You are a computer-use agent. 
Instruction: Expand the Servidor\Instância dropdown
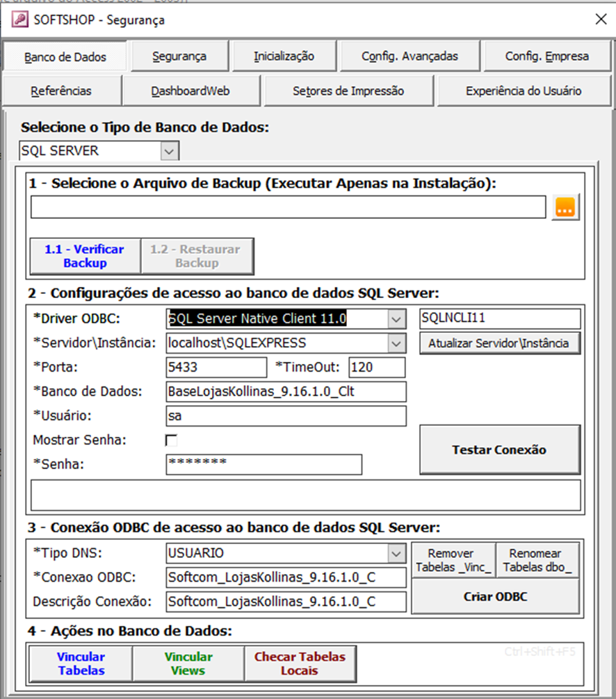[396, 343]
